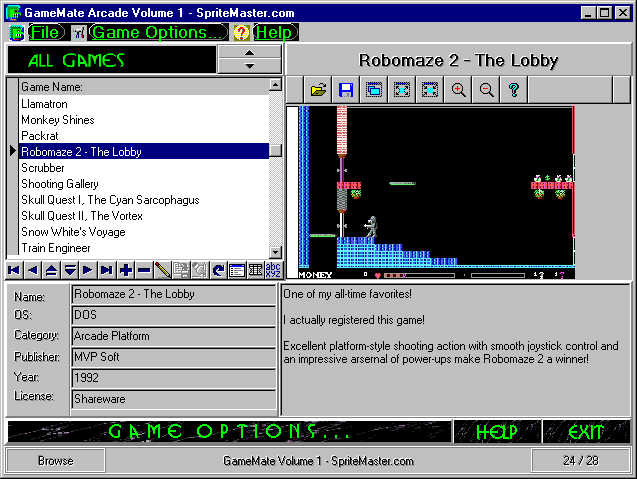This screenshot has height=479, width=637.
Task: Select Packrat in the game list
Action: [144, 136]
